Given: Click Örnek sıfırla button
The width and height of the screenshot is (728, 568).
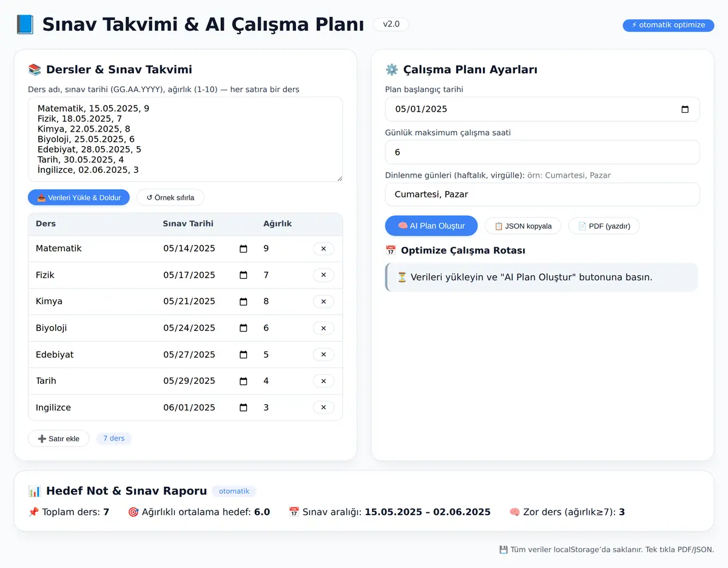Looking at the screenshot, I should point(170,198).
